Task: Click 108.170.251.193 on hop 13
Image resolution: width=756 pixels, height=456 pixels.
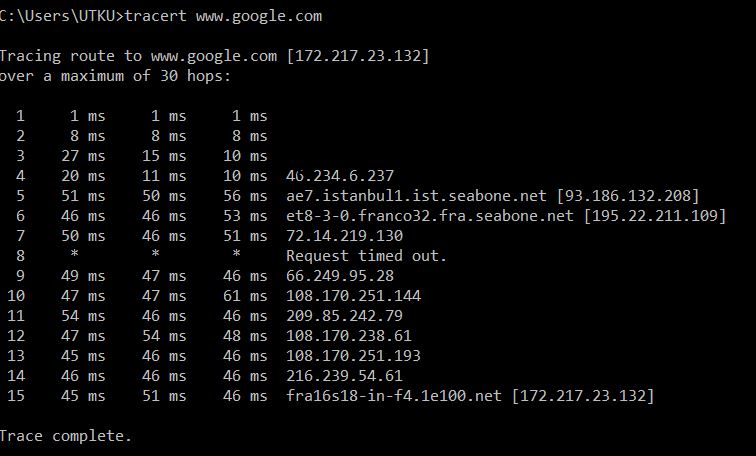Action: (353, 356)
